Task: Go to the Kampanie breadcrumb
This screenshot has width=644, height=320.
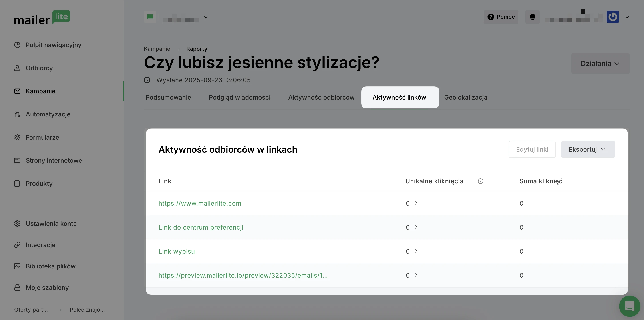Action: click(157, 49)
